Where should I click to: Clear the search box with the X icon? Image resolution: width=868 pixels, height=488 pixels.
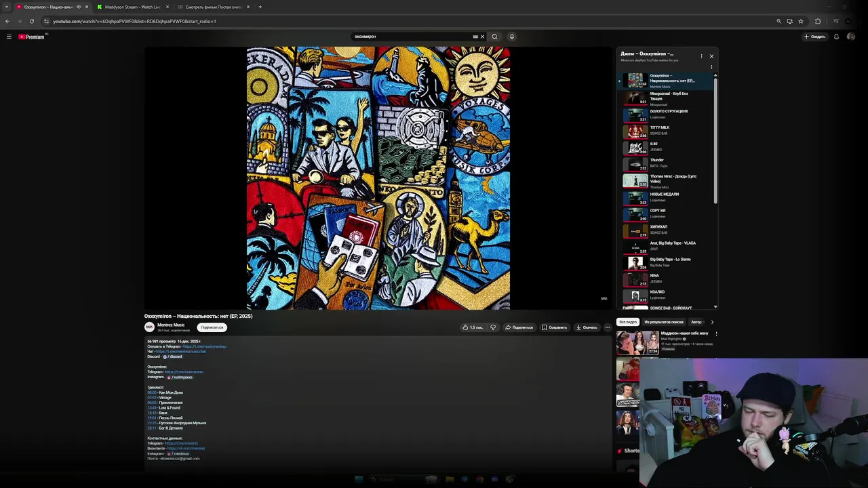(x=482, y=37)
